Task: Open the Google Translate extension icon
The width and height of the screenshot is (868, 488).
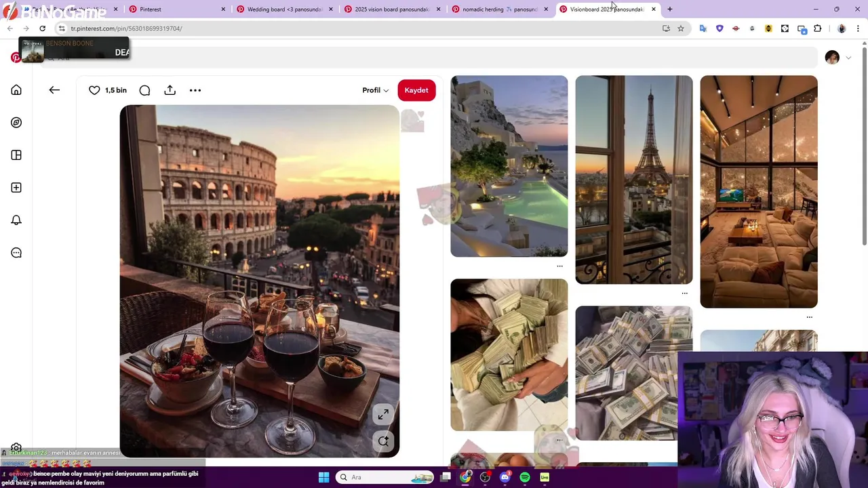Action: (703, 28)
